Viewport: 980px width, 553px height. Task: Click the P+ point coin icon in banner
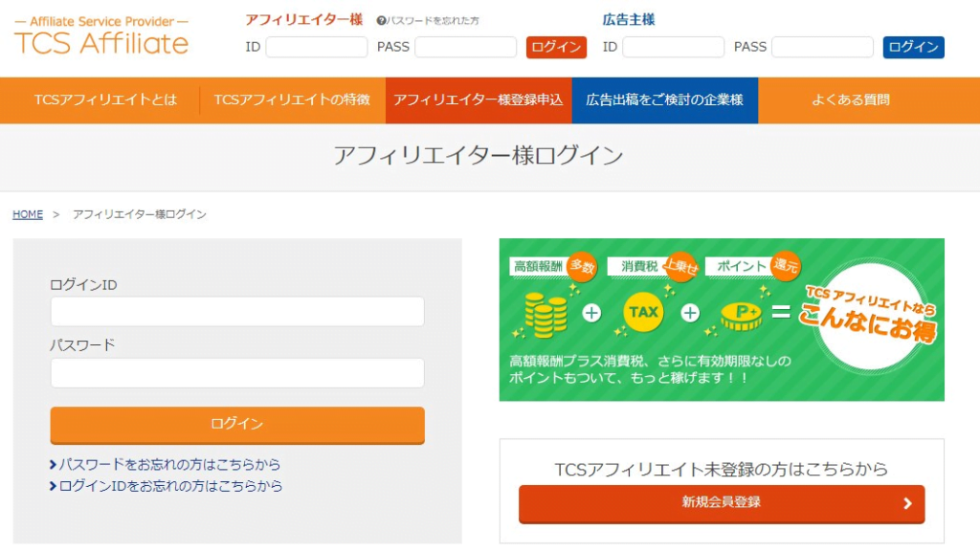click(x=742, y=315)
